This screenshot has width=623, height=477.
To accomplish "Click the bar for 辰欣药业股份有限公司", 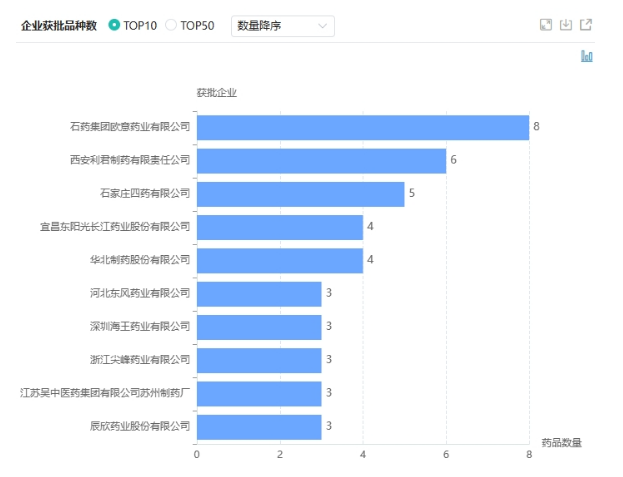I will [x=259, y=427].
